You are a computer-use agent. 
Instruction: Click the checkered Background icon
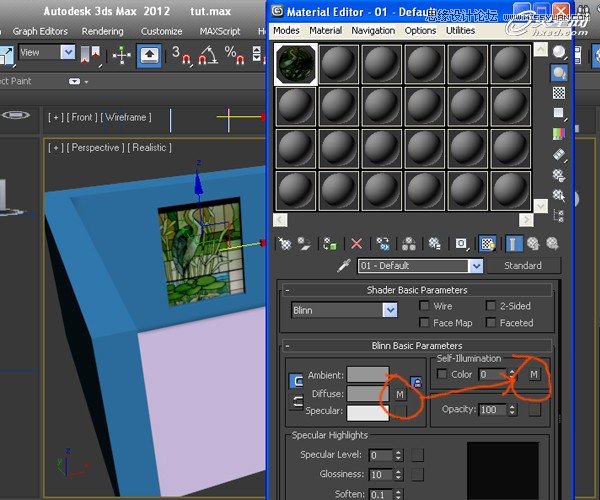pos(558,92)
